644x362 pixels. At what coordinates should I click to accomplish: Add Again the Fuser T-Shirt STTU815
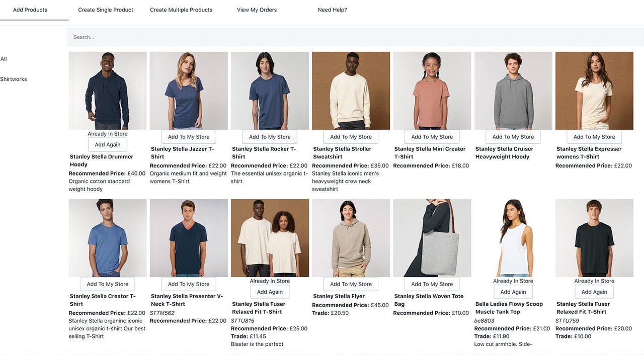click(x=270, y=292)
